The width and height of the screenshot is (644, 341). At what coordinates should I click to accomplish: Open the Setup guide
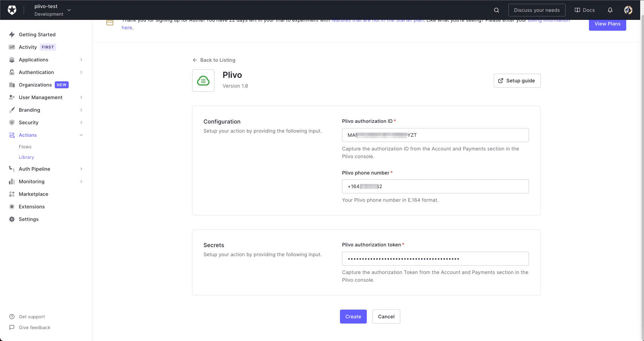[517, 81]
